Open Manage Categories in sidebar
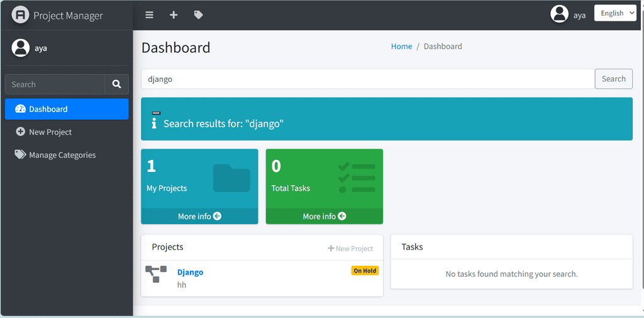Viewport: 644px width, 318px height. pos(62,155)
